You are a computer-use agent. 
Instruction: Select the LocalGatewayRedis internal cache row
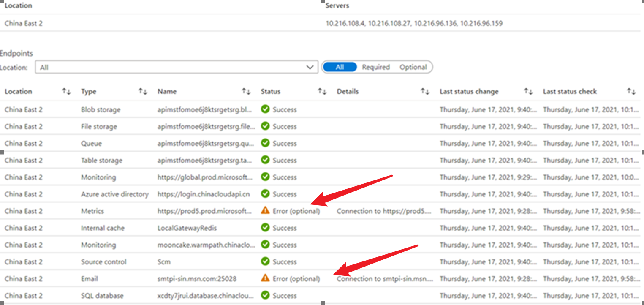click(187, 228)
